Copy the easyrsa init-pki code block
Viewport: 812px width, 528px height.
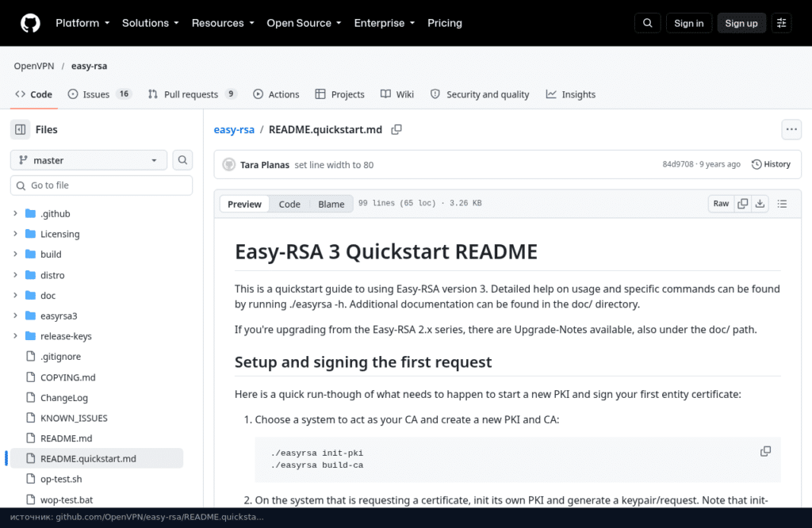[x=765, y=451]
